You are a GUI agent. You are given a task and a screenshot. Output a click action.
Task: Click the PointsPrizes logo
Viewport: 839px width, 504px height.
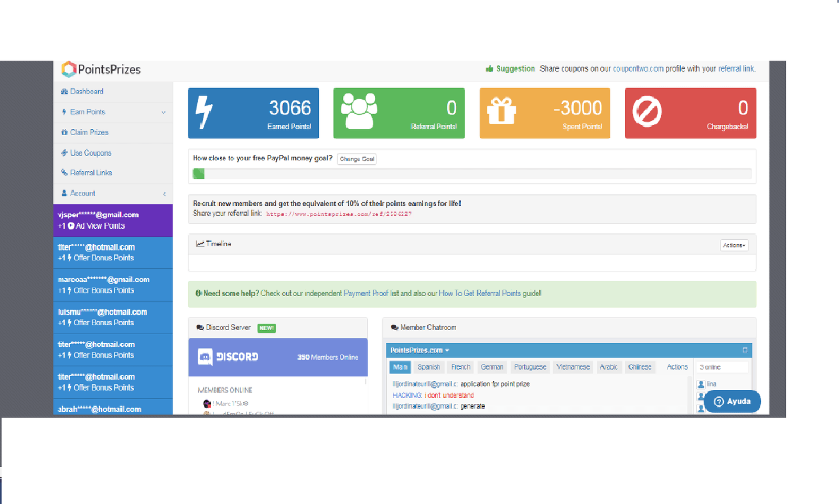point(101,69)
